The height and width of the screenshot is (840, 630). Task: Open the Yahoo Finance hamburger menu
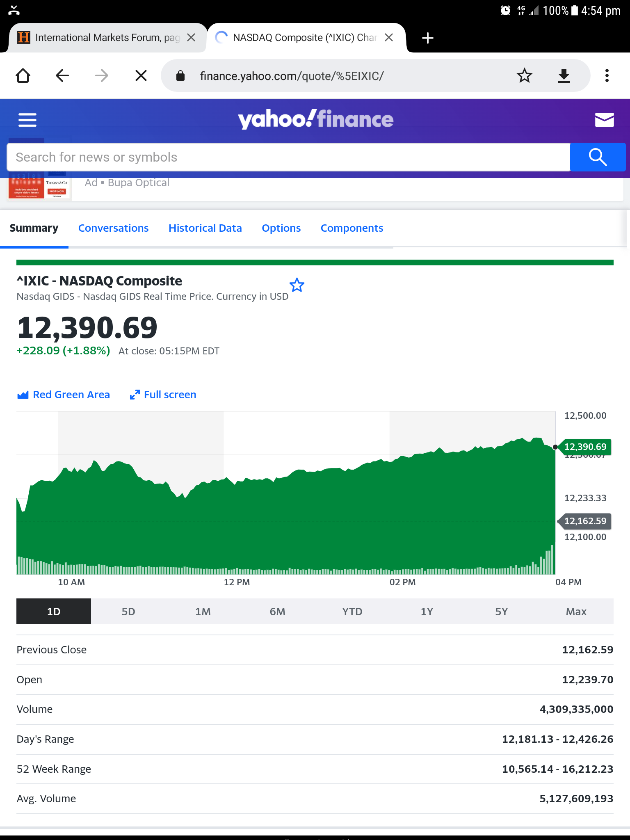[27, 120]
